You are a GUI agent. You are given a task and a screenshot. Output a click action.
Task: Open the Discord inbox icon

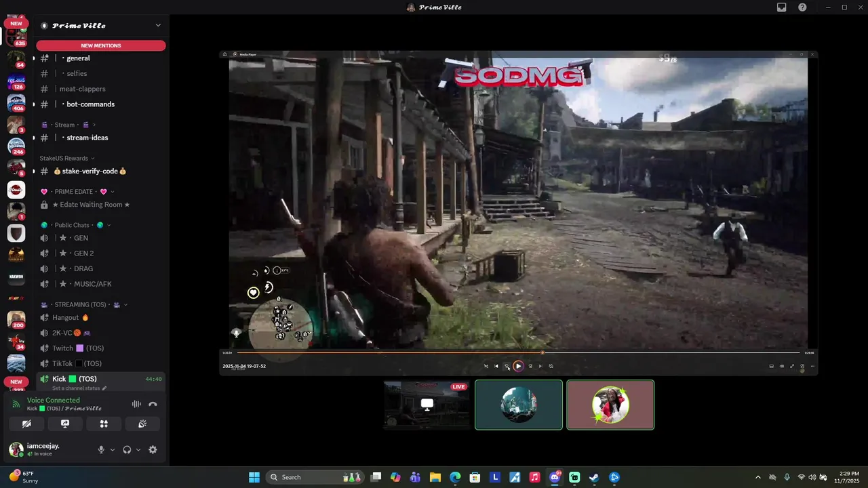pyautogui.click(x=782, y=7)
